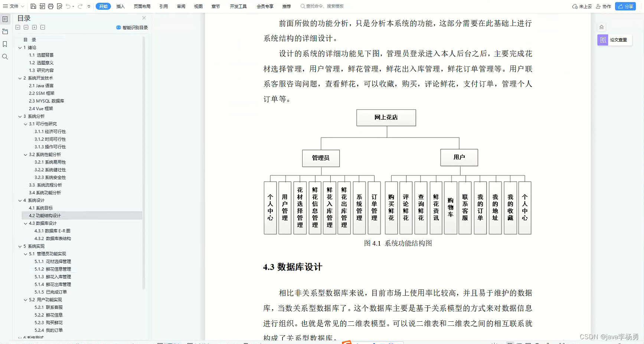644x344 pixels.
Task: Click the 未上云 cloud status button
Action: pos(582,6)
